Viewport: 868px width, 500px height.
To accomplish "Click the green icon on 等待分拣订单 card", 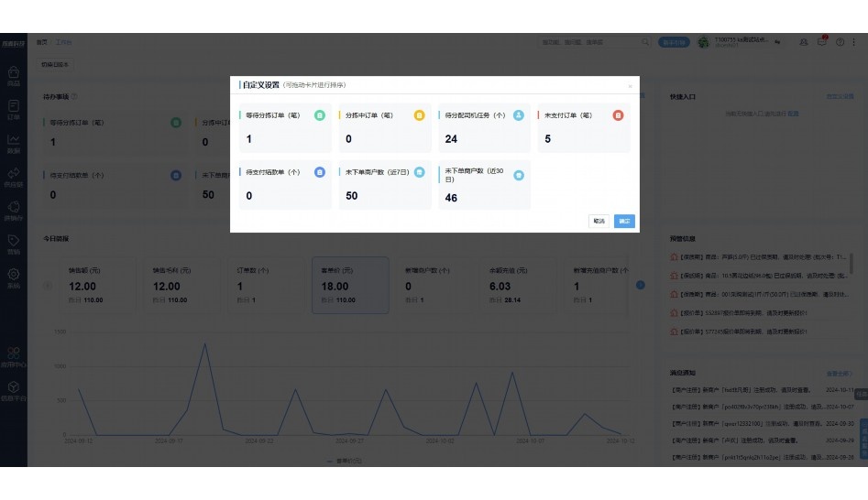I will click(x=319, y=115).
